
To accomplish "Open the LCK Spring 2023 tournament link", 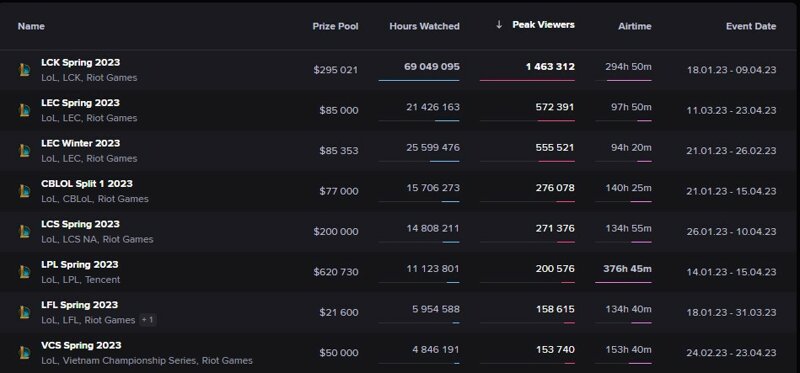I will click(x=81, y=62).
